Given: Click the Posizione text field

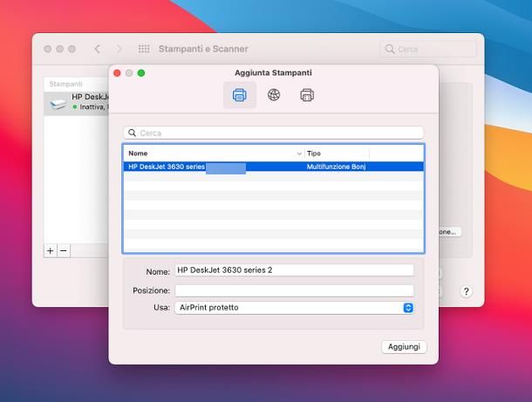Looking at the screenshot, I should pyautogui.click(x=294, y=290).
